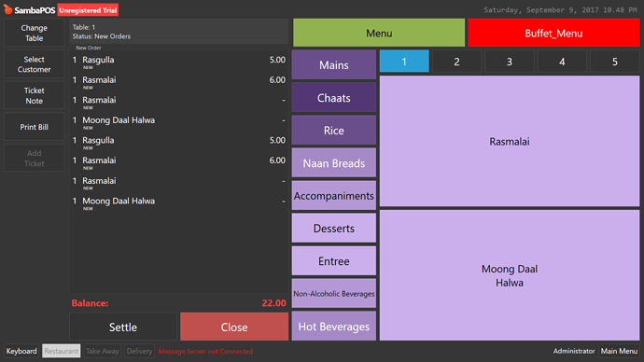Image resolution: width=644 pixels, height=362 pixels.
Task: Select second Rasgulla 5.00 order line
Action: 179,143
